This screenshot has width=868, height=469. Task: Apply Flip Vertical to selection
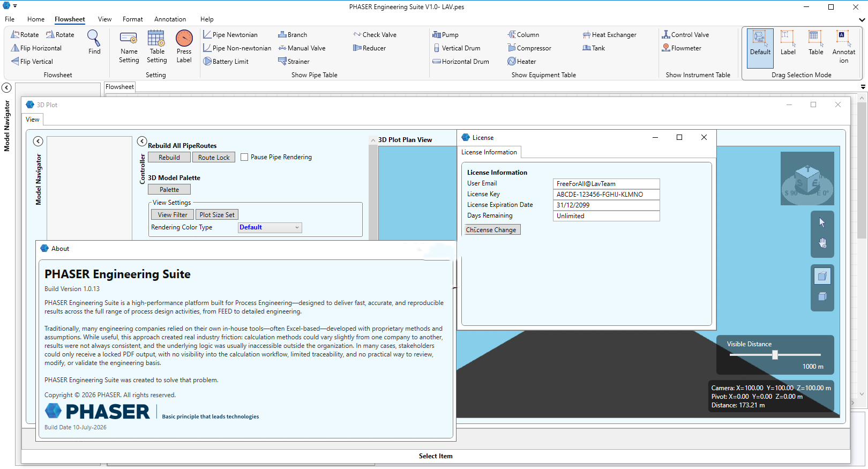tap(32, 62)
